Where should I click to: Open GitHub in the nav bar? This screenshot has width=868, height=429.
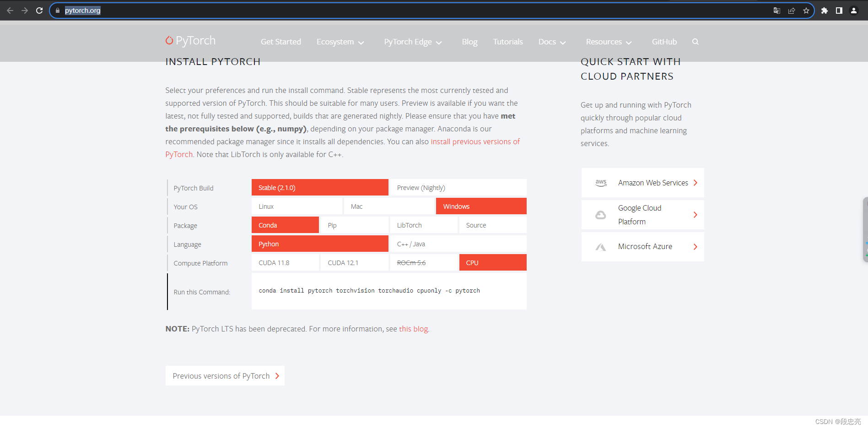pyautogui.click(x=664, y=42)
